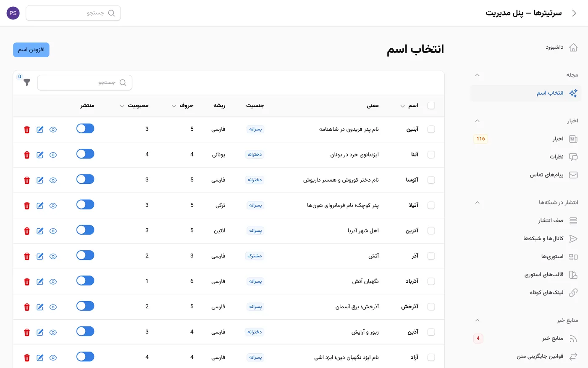This screenshot has height=368, width=588.
Task: Delete the آبتین row with trash icon
Action: (27, 130)
